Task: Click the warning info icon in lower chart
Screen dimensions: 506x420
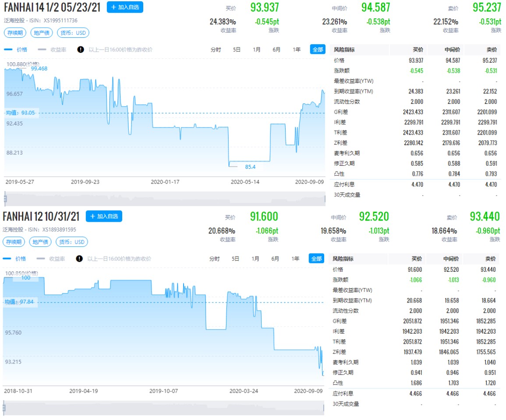Action: pos(79,259)
